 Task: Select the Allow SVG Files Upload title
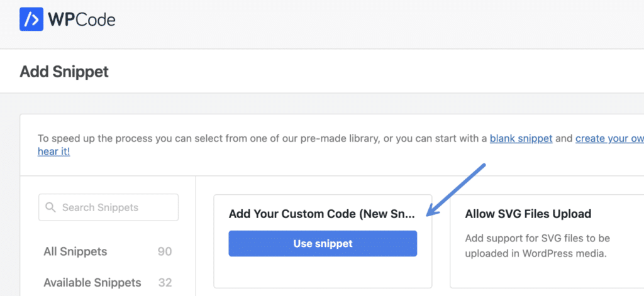pos(528,214)
